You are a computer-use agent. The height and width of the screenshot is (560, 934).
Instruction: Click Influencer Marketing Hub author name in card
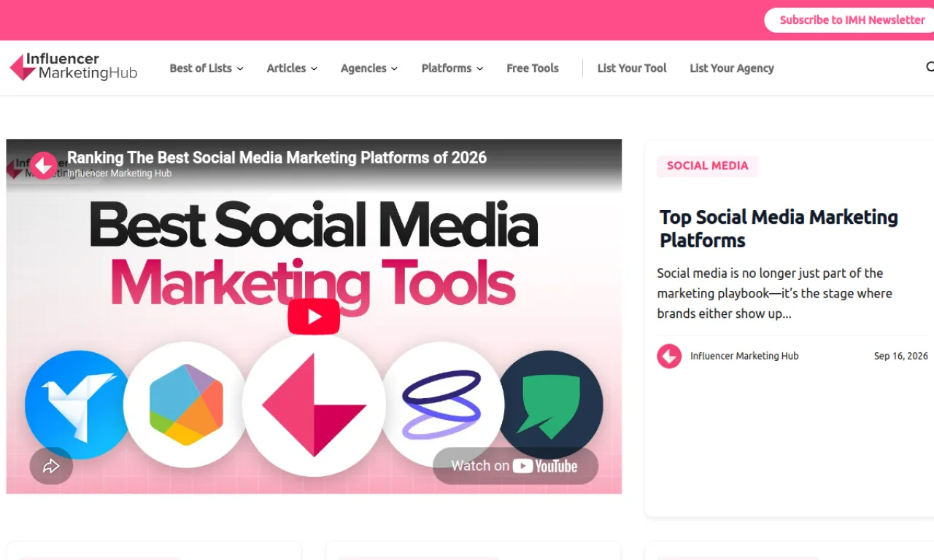coord(744,356)
